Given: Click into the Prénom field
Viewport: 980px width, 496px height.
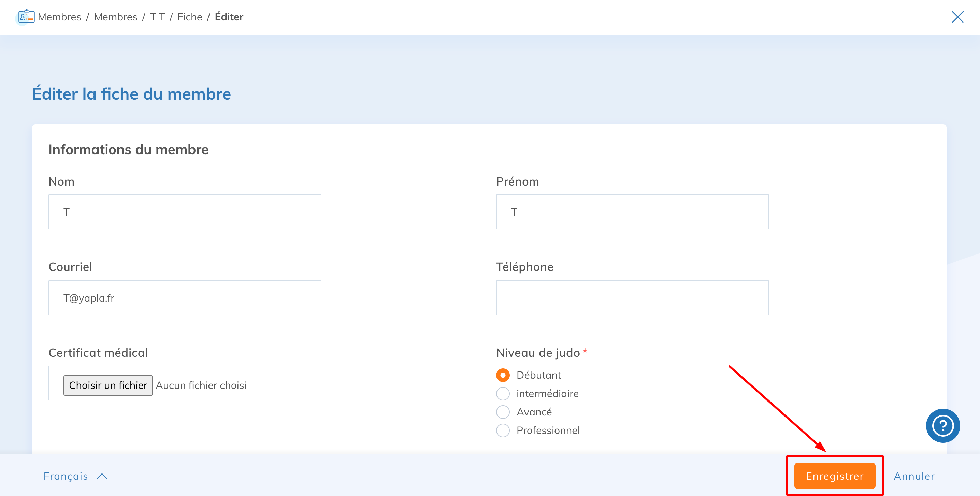Looking at the screenshot, I should tap(632, 212).
